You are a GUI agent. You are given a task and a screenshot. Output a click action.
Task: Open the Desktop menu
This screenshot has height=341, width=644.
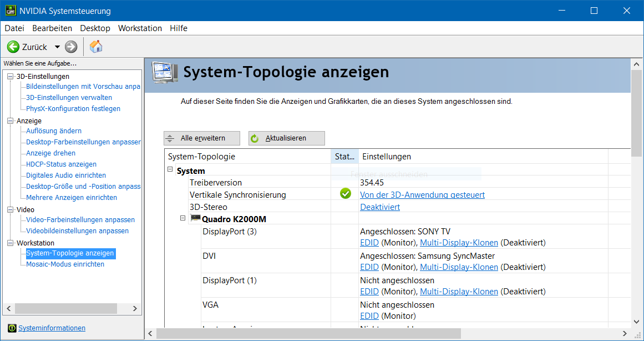click(95, 28)
